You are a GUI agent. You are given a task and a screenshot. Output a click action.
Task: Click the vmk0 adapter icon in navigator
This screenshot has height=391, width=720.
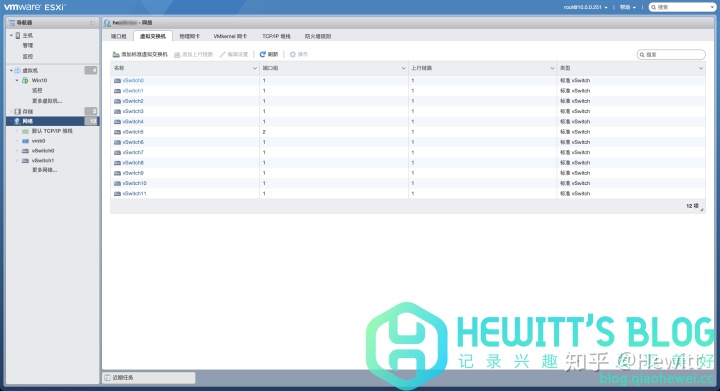click(25, 141)
